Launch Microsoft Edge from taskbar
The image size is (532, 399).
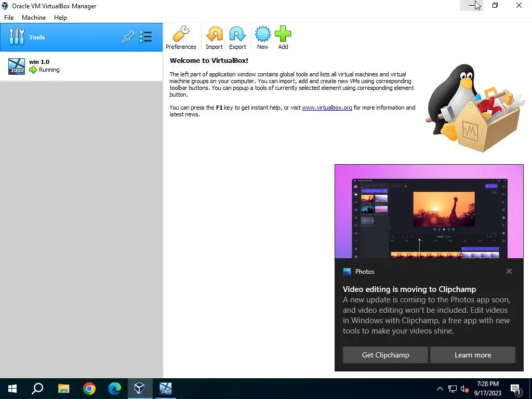(x=115, y=389)
